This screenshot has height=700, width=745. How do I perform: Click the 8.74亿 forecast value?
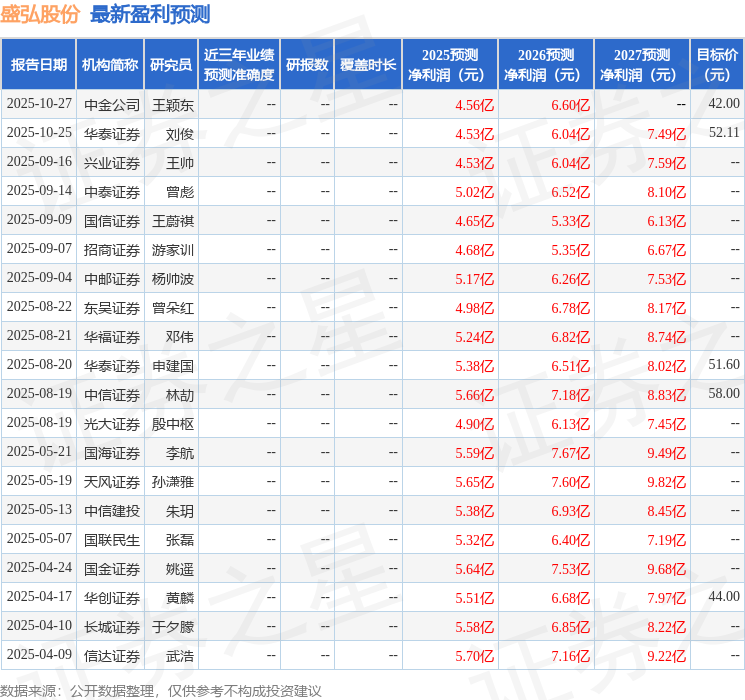(666, 337)
